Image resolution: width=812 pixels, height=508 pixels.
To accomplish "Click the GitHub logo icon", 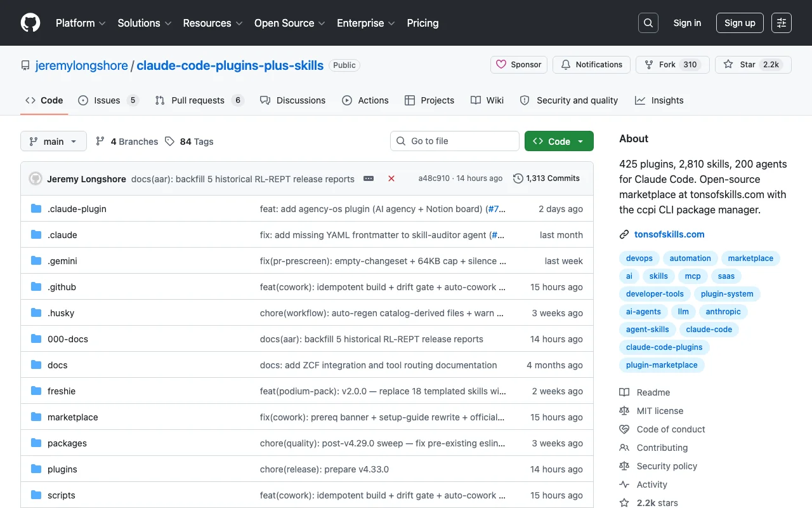I will [30, 23].
